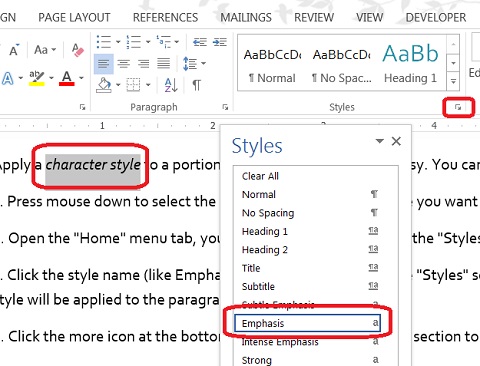This screenshot has height=366, width=480.
Task: Open the Multilevel list dropdown arrow
Action: click(177, 42)
